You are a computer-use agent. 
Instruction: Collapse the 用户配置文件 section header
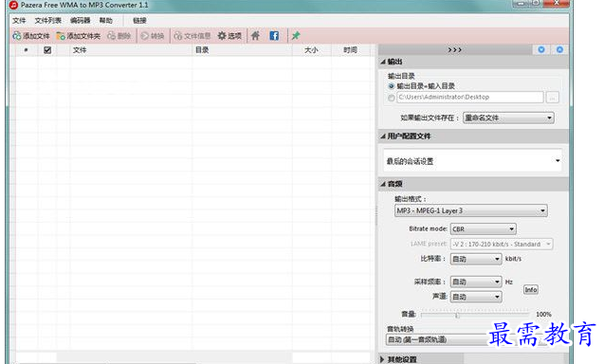[x=474, y=136]
